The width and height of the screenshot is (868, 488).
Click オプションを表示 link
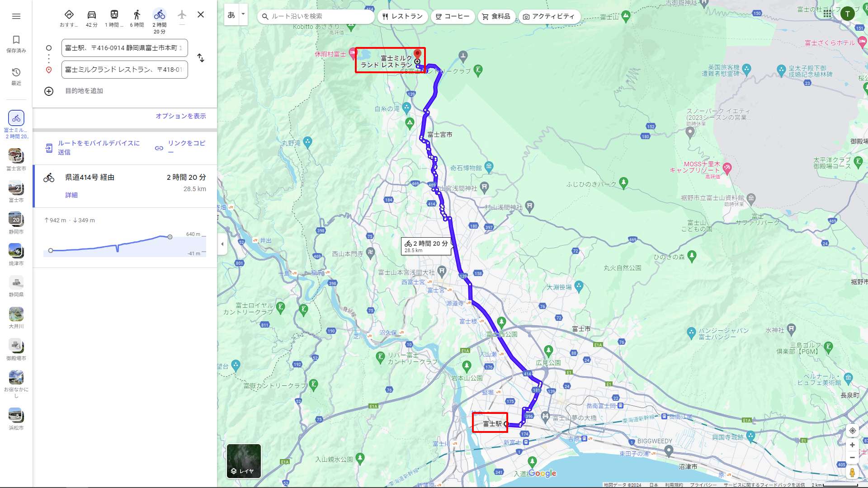pyautogui.click(x=181, y=116)
